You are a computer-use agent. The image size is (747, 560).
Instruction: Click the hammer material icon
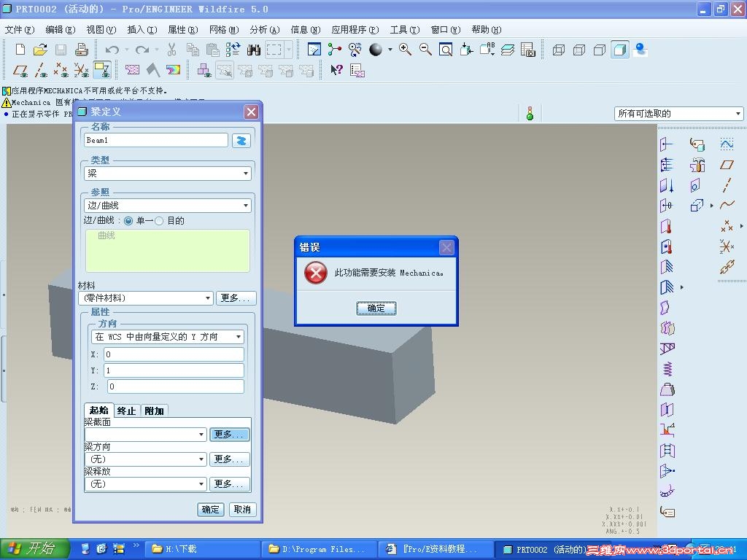(697, 165)
